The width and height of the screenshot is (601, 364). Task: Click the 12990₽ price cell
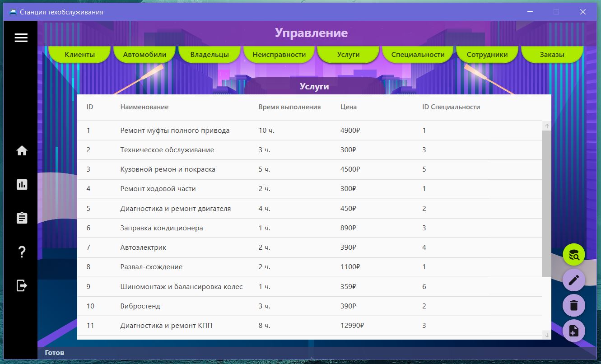click(x=352, y=326)
